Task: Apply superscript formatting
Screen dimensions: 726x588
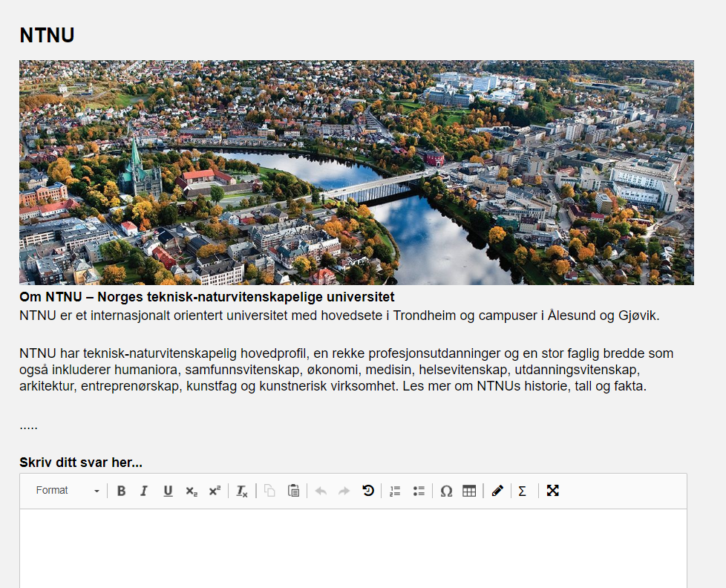Action: (215, 491)
